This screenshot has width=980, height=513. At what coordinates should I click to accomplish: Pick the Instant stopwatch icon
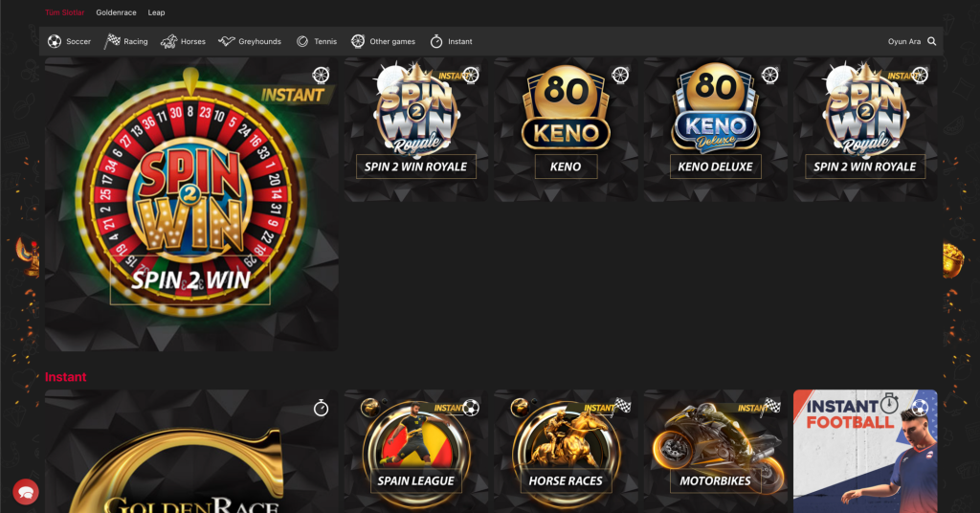click(436, 41)
